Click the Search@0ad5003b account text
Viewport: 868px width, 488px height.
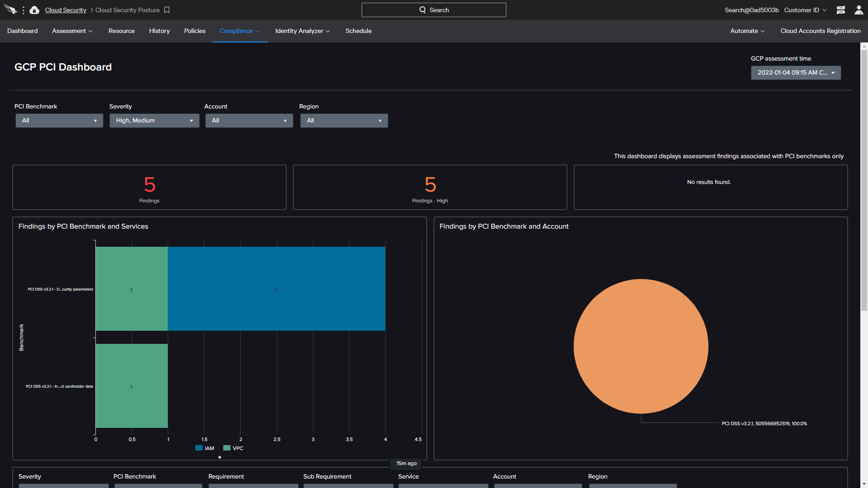pyautogui.click(x=752, y=10)
